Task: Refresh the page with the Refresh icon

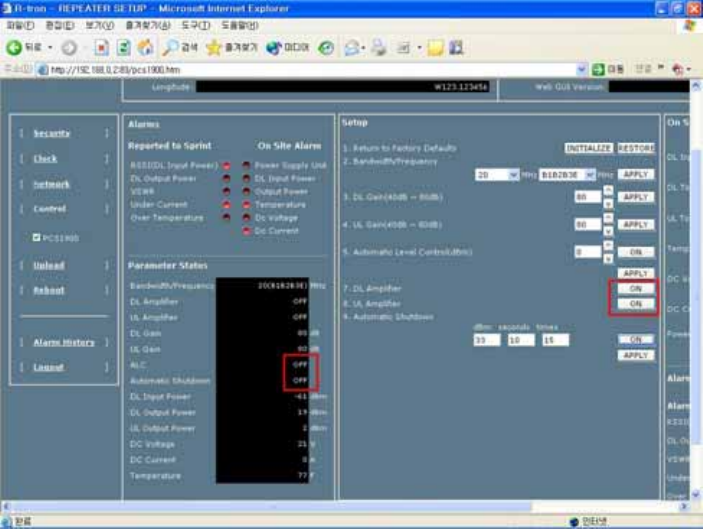Action: [123, 48]
